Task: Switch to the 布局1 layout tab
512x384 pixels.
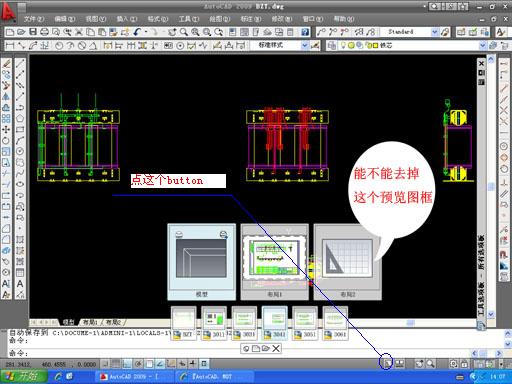Action: [x=90, y=322]
